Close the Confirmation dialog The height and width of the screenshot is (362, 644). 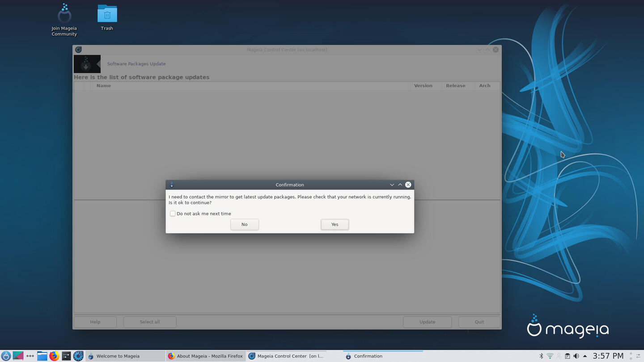408,185
